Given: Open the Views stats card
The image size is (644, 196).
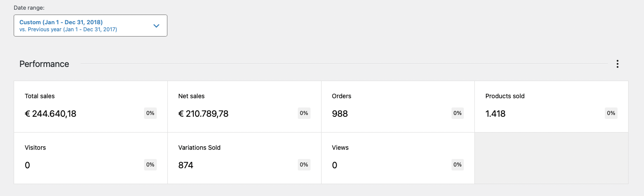Looking at the screenshot, I should click(x=398, y=158).
